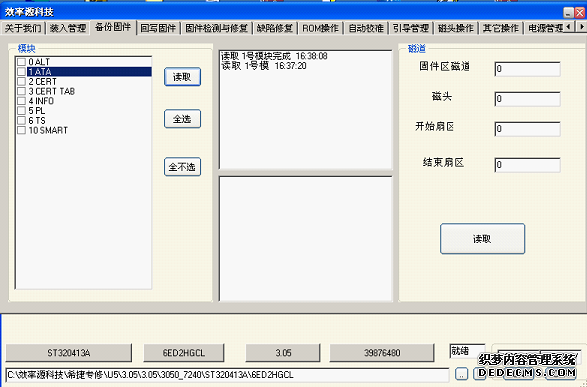Check the 0 ALT module checkbox
Image resolution: width=587 pixels, height=387 pixels.
tap(21, 62)
